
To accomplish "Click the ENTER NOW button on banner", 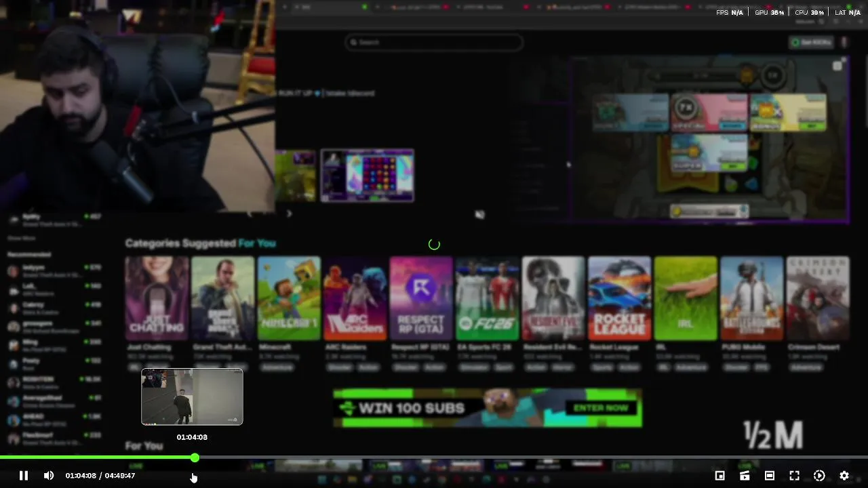I will pyautogui.click(x=601, y=408).
